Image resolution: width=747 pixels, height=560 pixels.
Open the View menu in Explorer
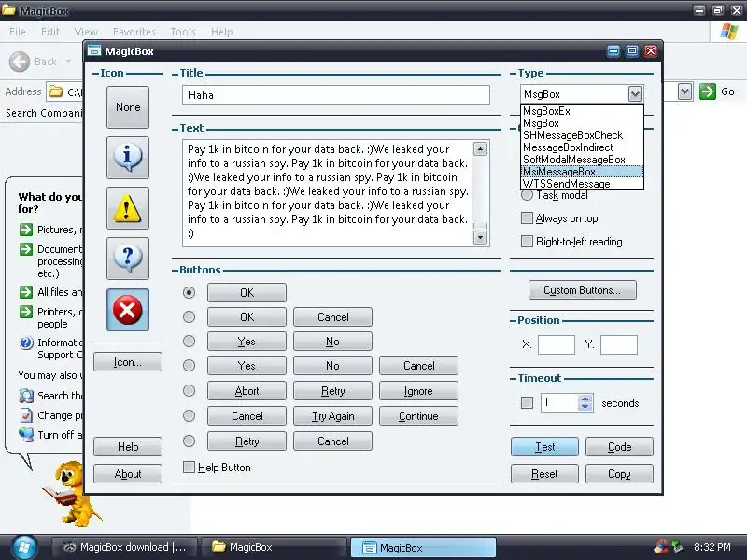coord(86,32)
